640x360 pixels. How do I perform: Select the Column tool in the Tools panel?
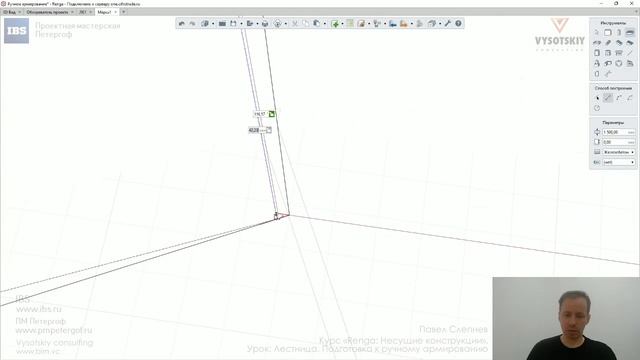619,33
